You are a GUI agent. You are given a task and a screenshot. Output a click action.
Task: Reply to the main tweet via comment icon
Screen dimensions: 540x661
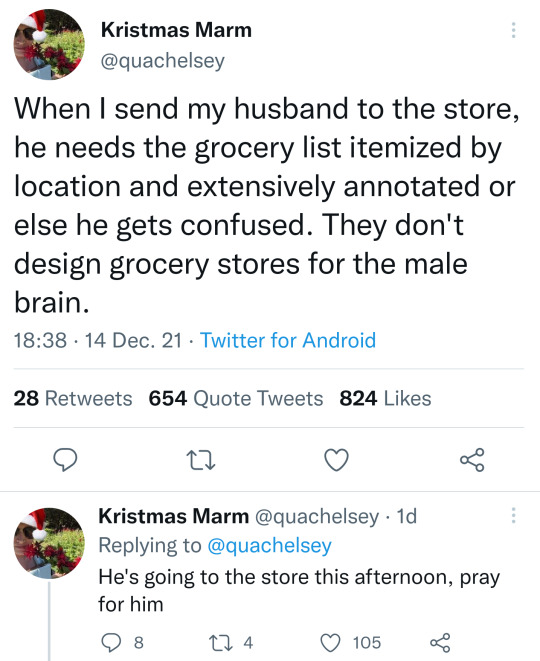(65, 459)
